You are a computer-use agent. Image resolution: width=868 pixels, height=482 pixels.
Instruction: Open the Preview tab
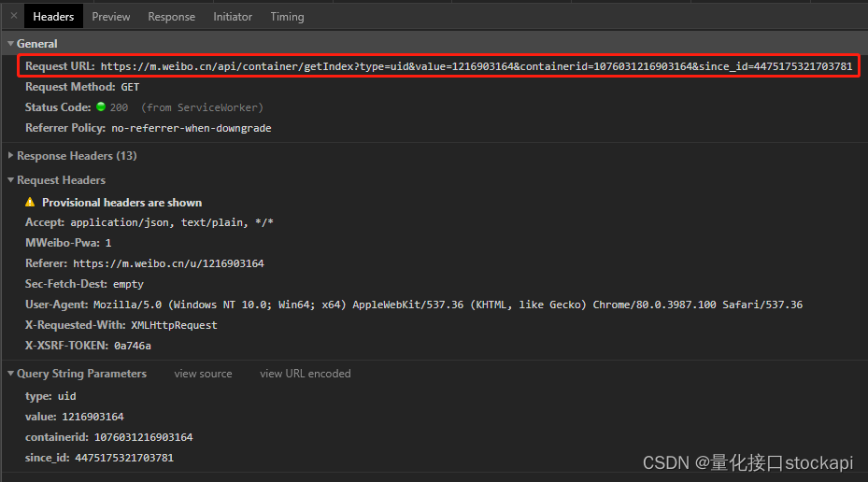pos(110,17)
